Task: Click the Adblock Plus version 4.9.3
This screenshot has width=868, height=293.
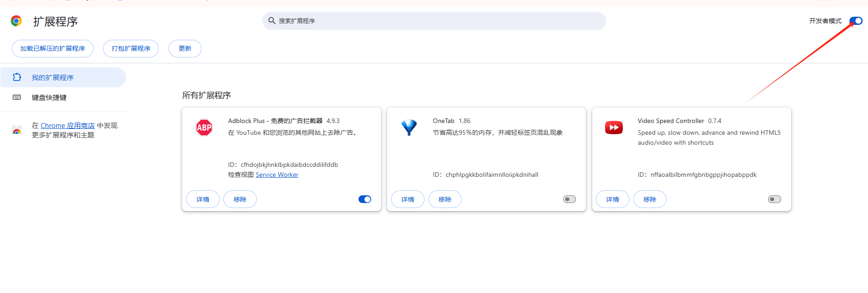Action: [333, 121]
